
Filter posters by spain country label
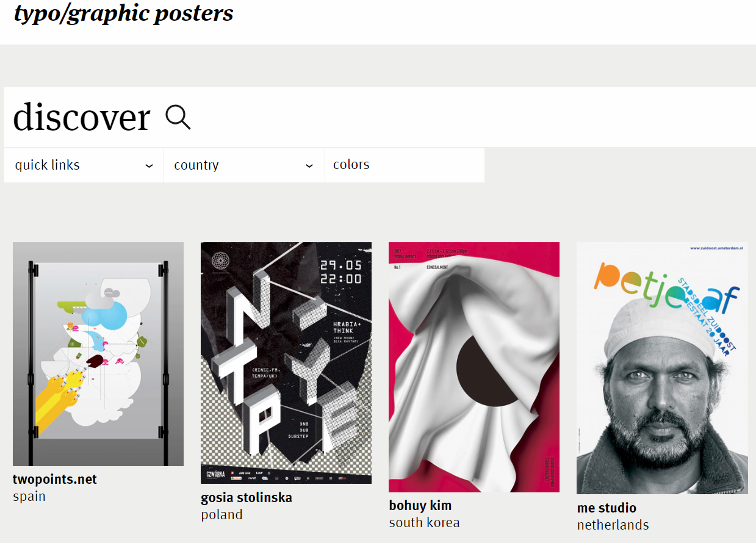click(29, 496)
